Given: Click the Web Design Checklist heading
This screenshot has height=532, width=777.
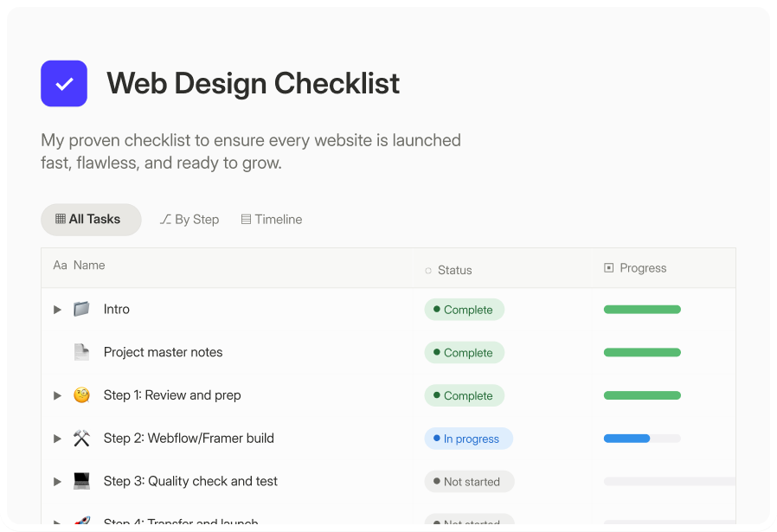Looking at the screenshot, I should coord(254,83).
